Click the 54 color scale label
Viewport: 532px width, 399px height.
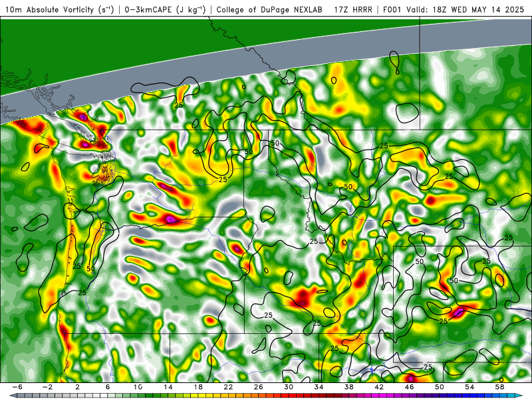(469, 387)
